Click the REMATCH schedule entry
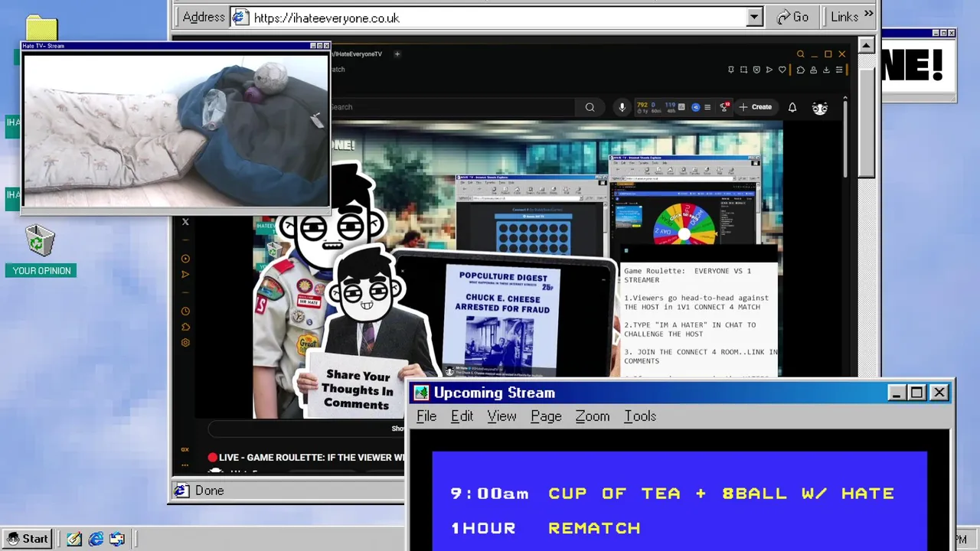Viewport: 980px width, 551px height. (x=594, y=528)
